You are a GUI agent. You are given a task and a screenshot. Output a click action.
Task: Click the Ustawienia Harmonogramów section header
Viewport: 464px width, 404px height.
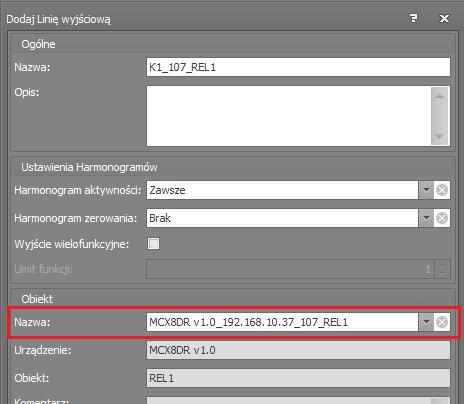[89, 167]
